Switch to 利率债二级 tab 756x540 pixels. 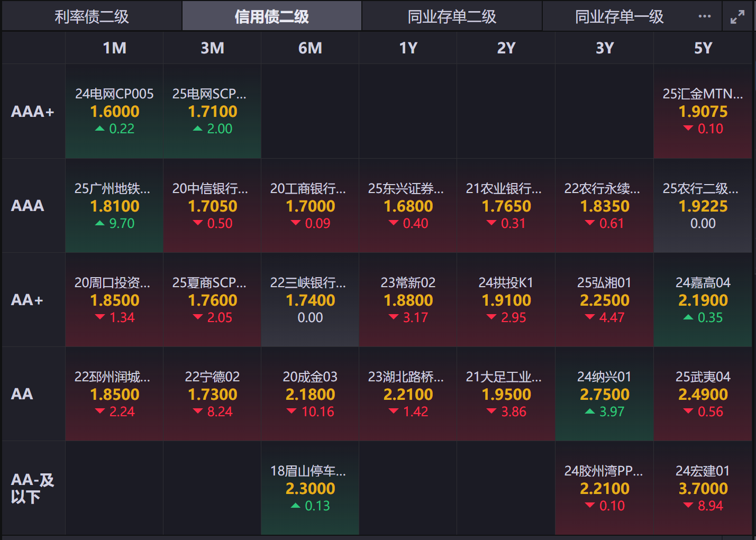(x=92, y=16)
